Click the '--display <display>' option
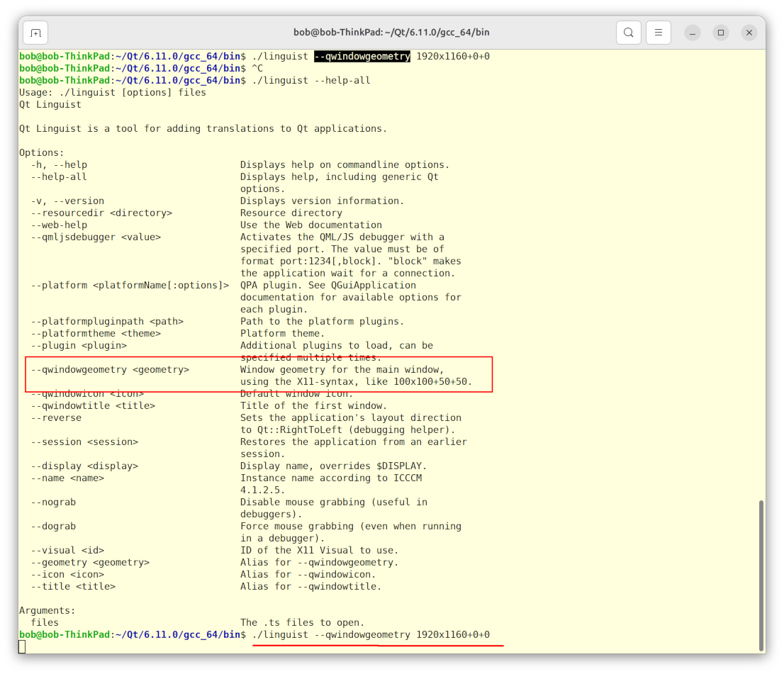 point(84,466)
